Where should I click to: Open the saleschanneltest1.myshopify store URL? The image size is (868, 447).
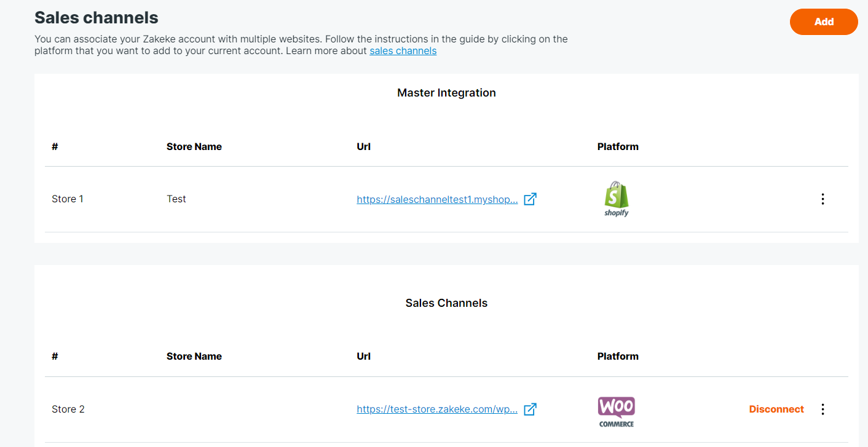(x=437, y=199)
